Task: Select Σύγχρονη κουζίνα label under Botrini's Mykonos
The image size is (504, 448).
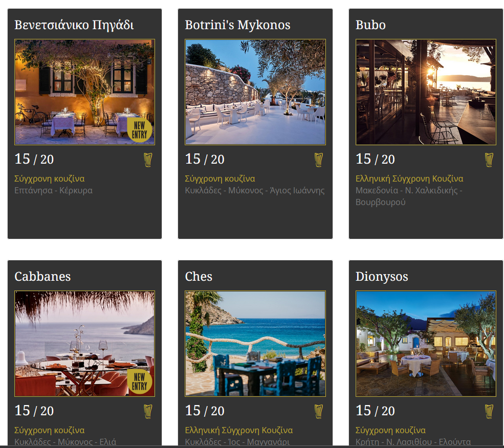Action: (x=220, y=178)
